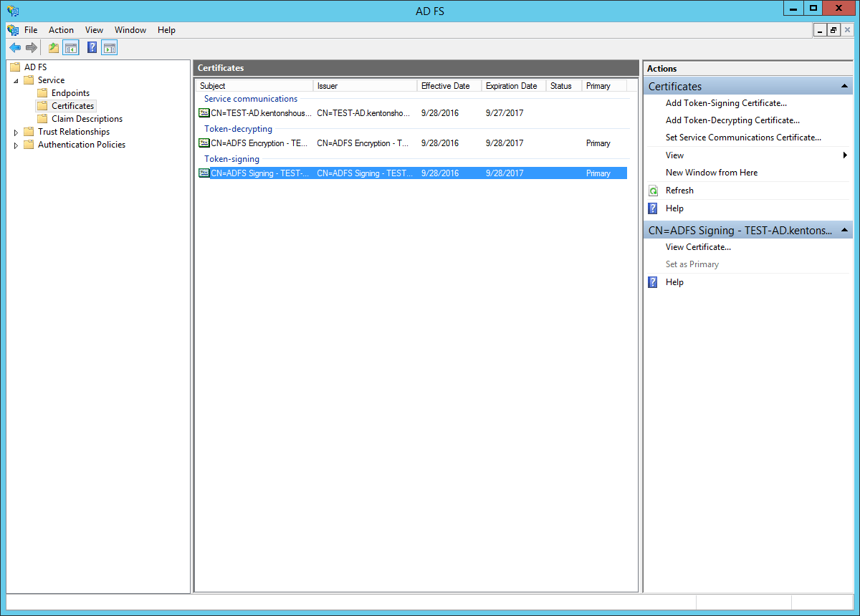Click the Refresh action text

679,191
